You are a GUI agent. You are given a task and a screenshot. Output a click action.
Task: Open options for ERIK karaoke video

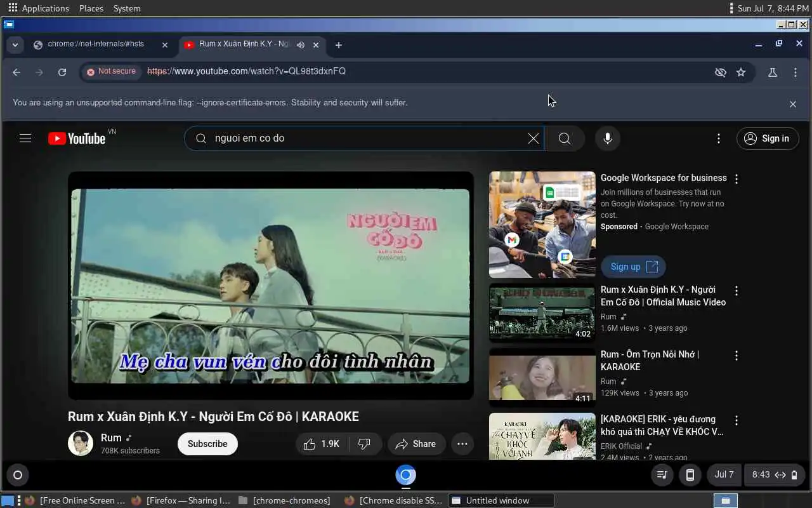point(737,420)
